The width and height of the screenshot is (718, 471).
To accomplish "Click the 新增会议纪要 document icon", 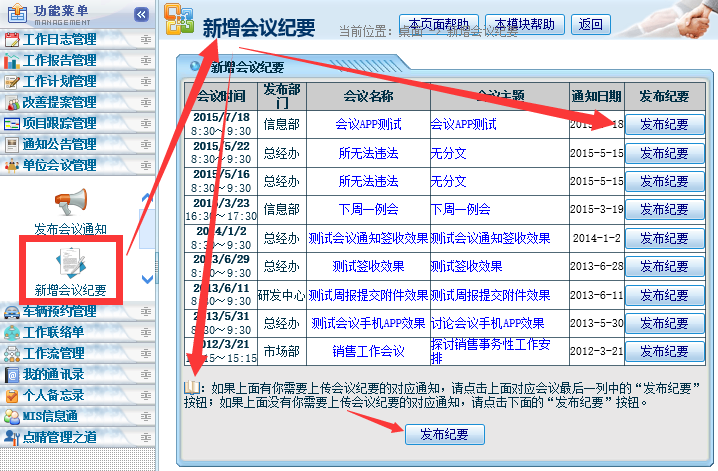I will pyautogui.click(x=70, y=262).
